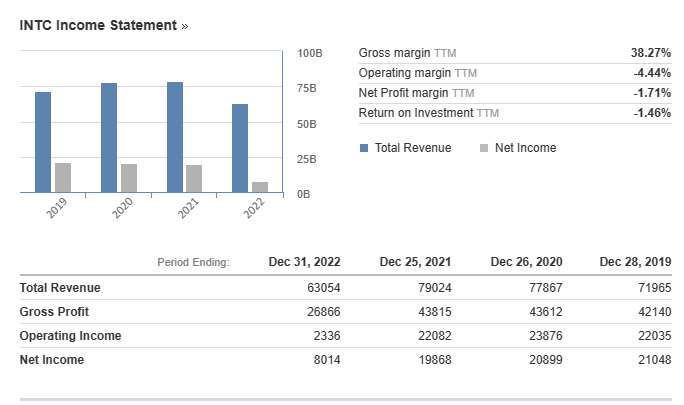
Task: Select the Net Income legend label
Action: 526,148
